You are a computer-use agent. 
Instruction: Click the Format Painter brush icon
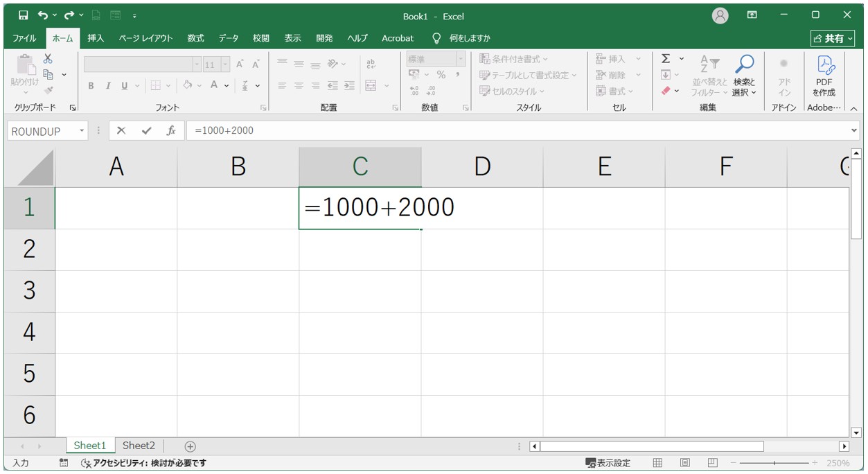(48, 90)
